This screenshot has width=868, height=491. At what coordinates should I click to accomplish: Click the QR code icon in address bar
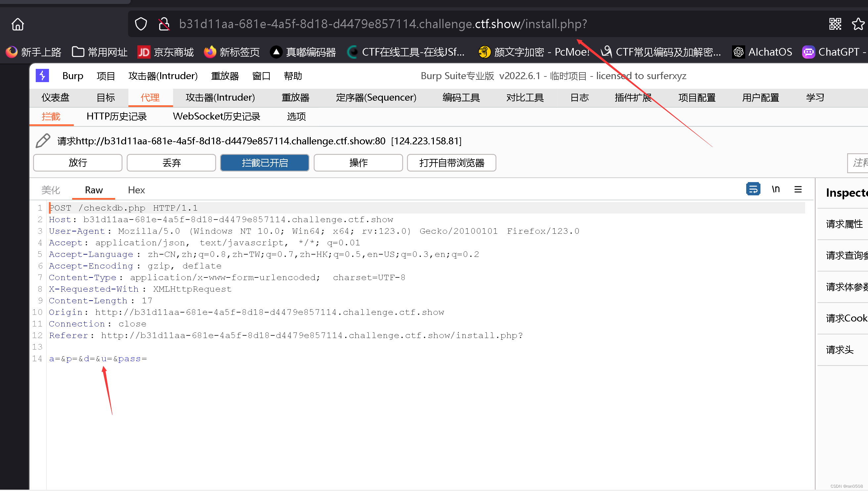pos(835,24)
